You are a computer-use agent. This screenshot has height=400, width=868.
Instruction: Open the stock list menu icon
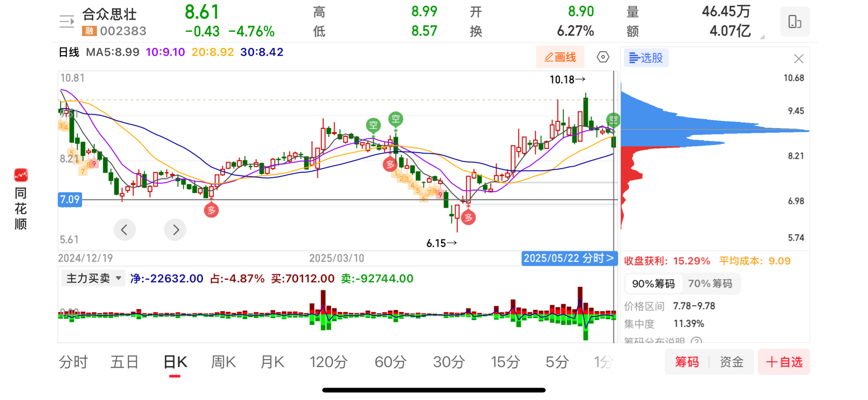coord(67,21)
